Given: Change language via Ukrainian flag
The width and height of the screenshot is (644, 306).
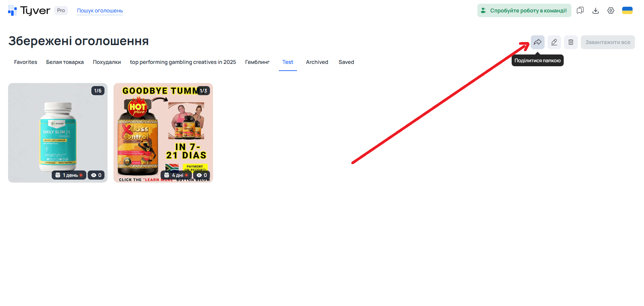Looking at the screenshot, I should (x=627, y=10).
